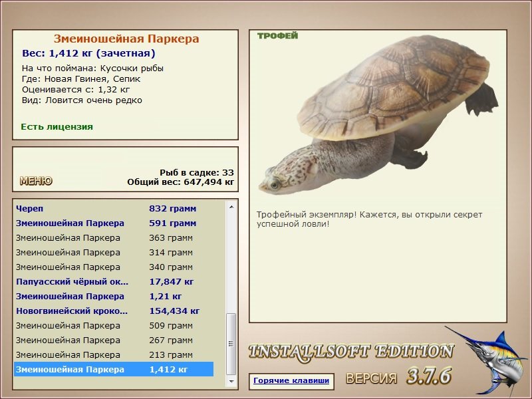Open the Горячие клавиши link
This screenshot has height=399, width=532.
click(291, 380)
